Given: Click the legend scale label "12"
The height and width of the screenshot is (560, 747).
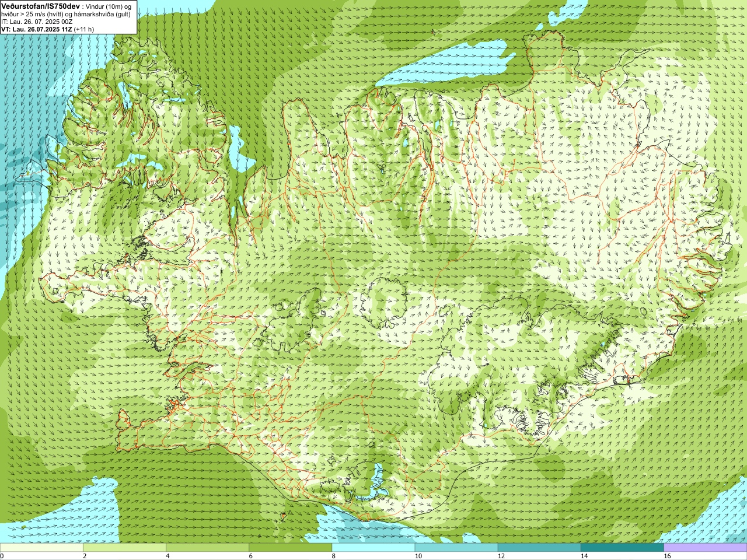Looking at the screenshot, I should (x=501, y=556).
